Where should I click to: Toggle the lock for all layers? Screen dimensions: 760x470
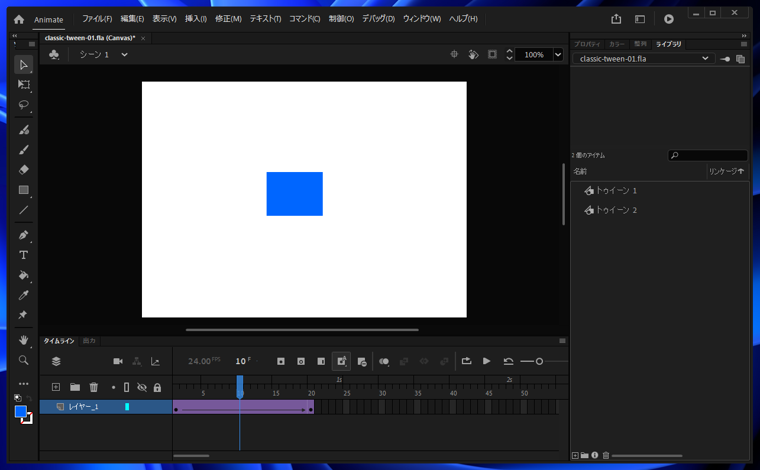[157, 387]
